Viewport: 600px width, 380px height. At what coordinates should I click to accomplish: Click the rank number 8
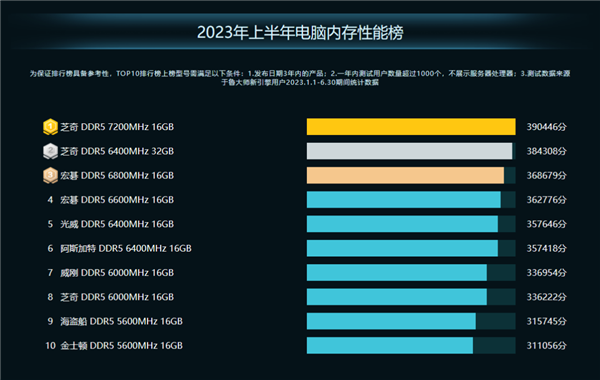[50, 297]
